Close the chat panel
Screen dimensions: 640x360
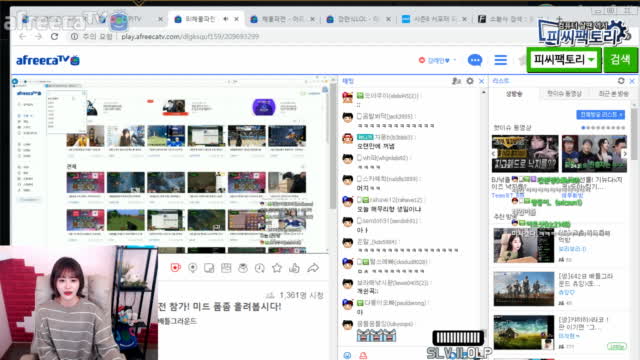click(482, 81)
